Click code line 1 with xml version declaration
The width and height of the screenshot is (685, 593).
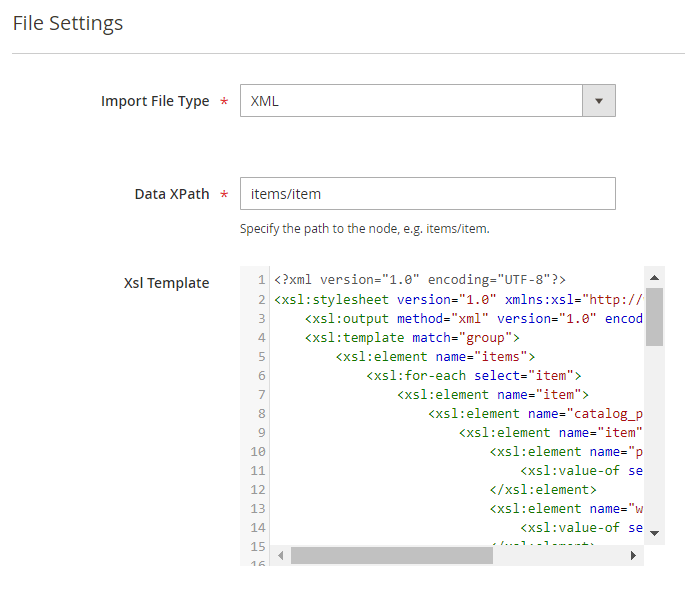(420, 280)
